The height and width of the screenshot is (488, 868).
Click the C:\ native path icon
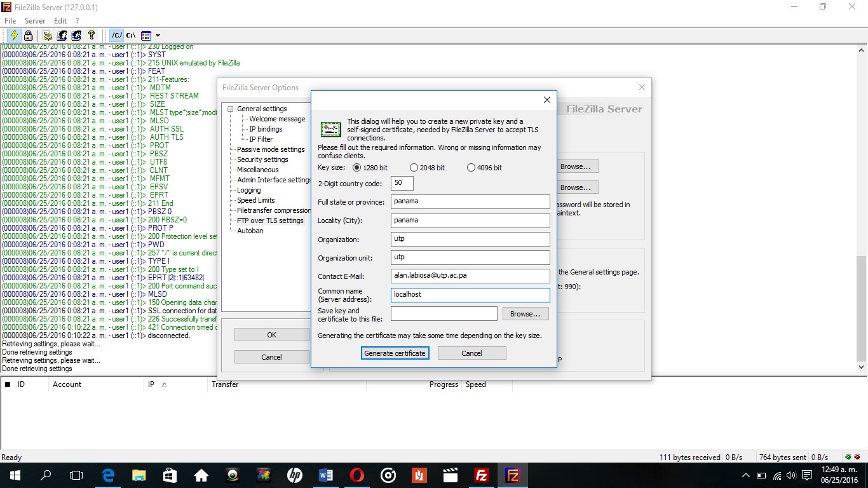click(130, 35)
